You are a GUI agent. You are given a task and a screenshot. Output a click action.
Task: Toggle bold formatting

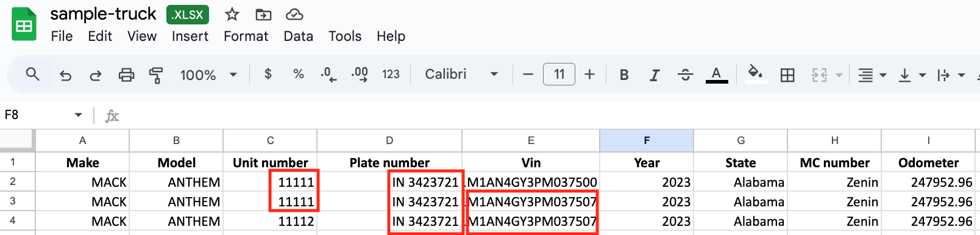624,75
